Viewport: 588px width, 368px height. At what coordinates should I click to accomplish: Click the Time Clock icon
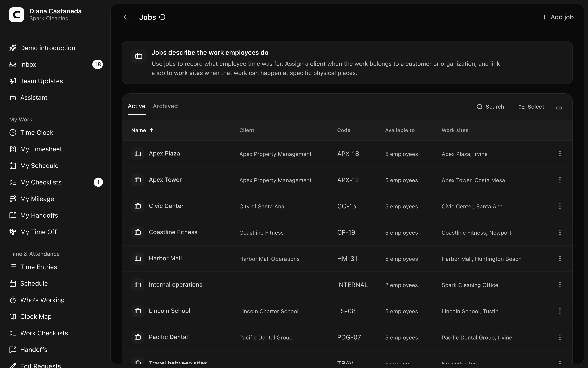point(13,133)
